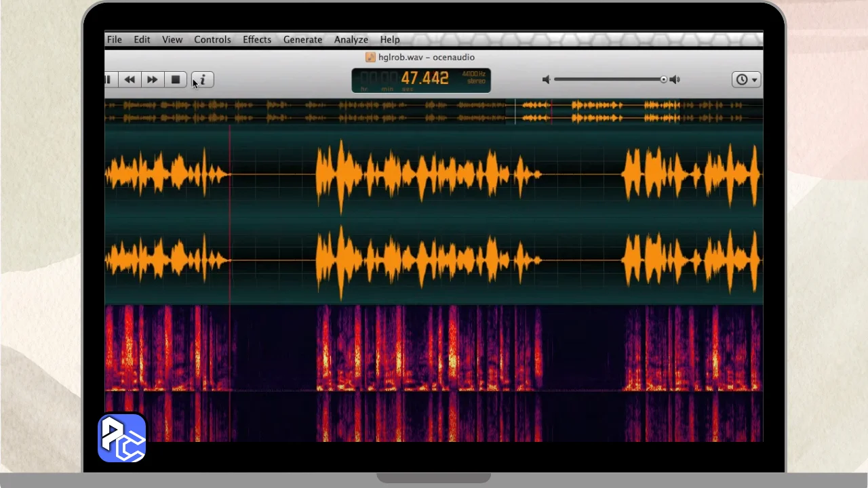Click the 44100 Hz stereo format label
Image resolution: width=868 pixels, height=488 pixels.
[x=474, y=77]
